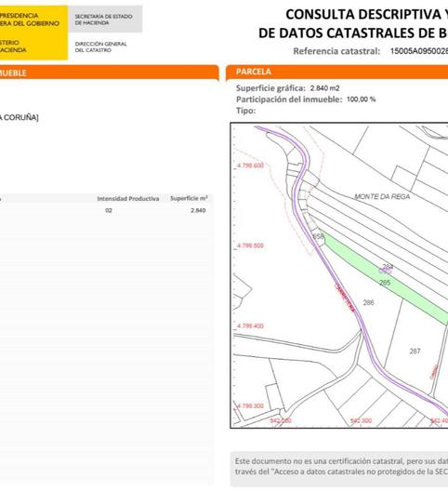Screen dimensions: 448x504
Task: Select the 2.840 surface table cell
Action: tap(198, 210)
